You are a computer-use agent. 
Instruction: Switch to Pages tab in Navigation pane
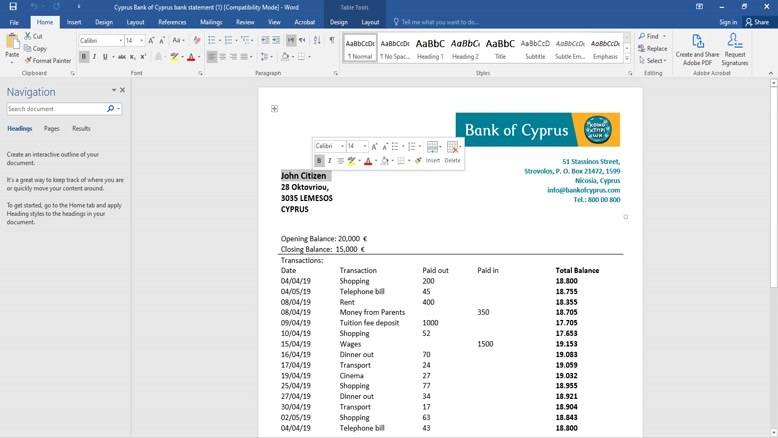point(51,129)
